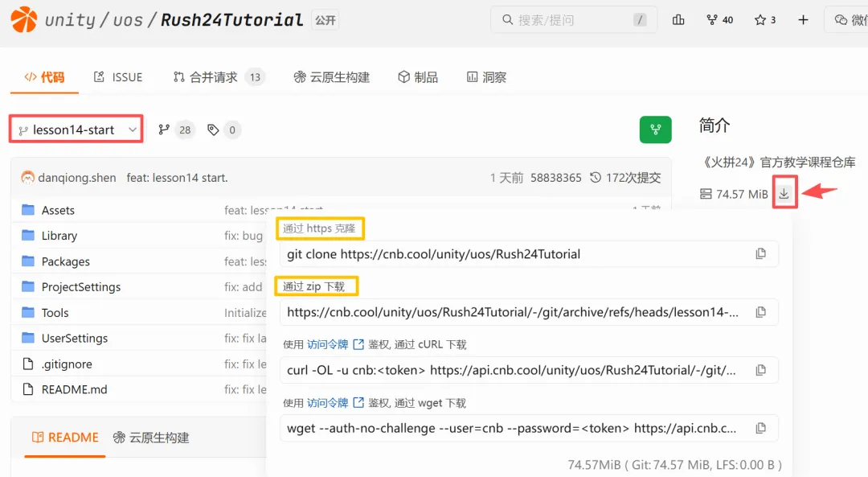Click danqiong.shen avatar icon
The width and height of the screenshot is (868, 477).
tap(27, 177)
